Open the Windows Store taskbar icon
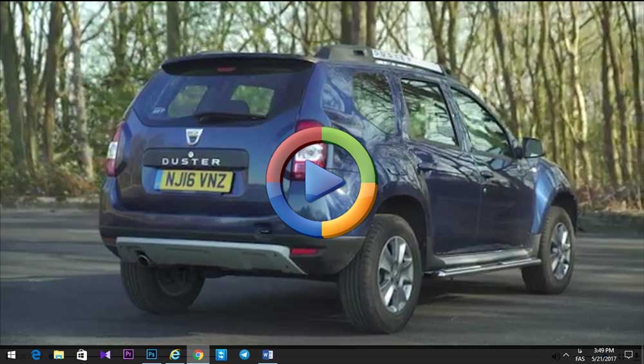The height and width of the screenshot is (364, 644). 82,354
